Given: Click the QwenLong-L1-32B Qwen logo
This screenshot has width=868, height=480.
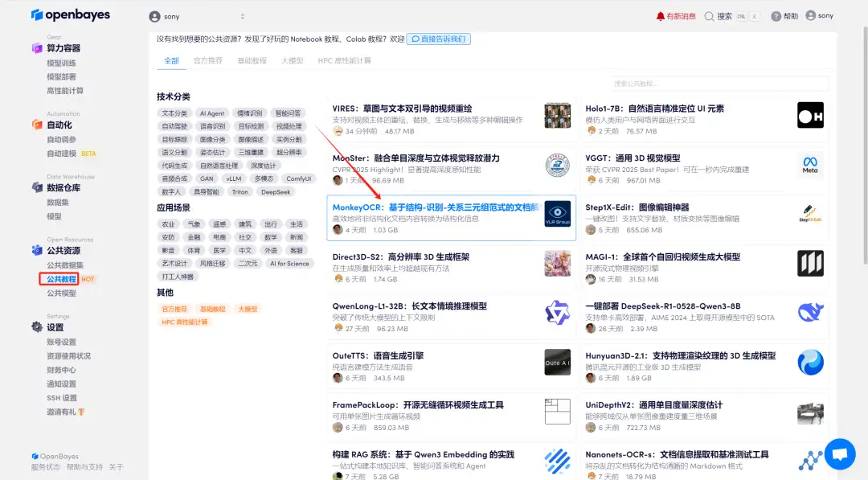Looking at the screenshot, I should coord(558,313).
